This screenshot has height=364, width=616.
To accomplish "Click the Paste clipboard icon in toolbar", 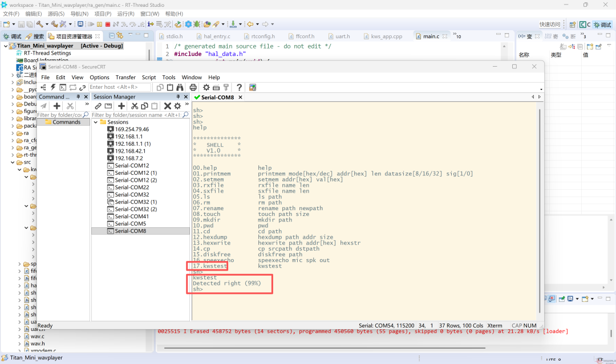I will [170, 87].
